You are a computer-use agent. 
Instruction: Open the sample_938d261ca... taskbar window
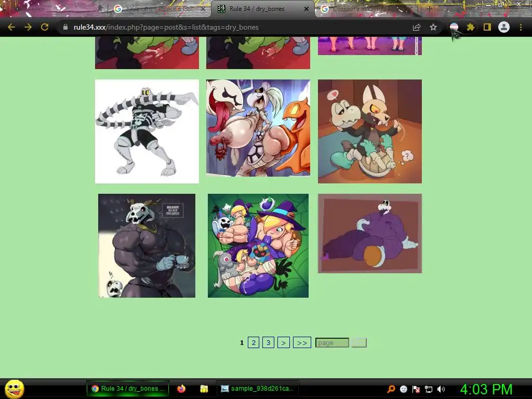[258, 389]
